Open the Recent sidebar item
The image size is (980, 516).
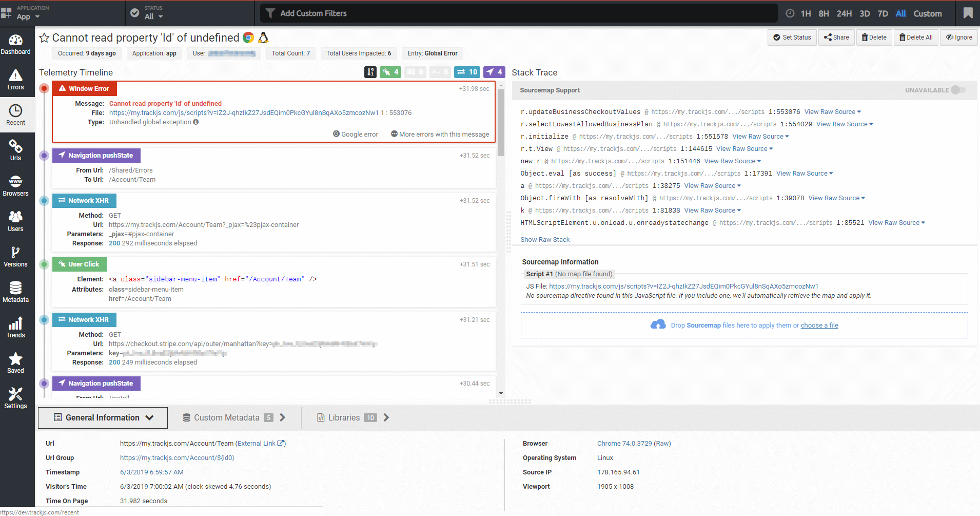(15, 115)
